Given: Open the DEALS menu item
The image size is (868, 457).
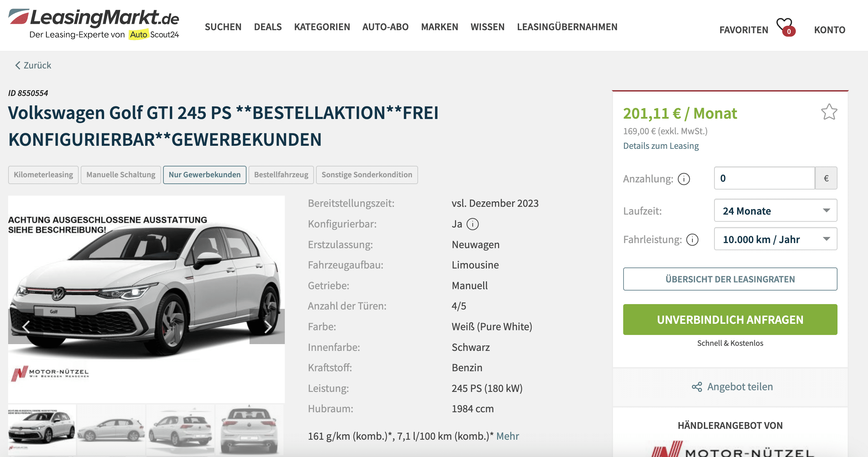Looking at the screenshot, I should pos(268,27).
